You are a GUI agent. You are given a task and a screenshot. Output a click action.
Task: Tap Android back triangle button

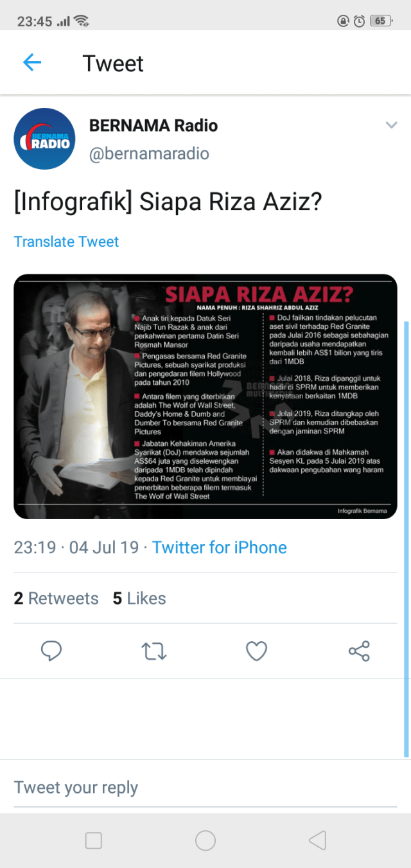(317, 840)
